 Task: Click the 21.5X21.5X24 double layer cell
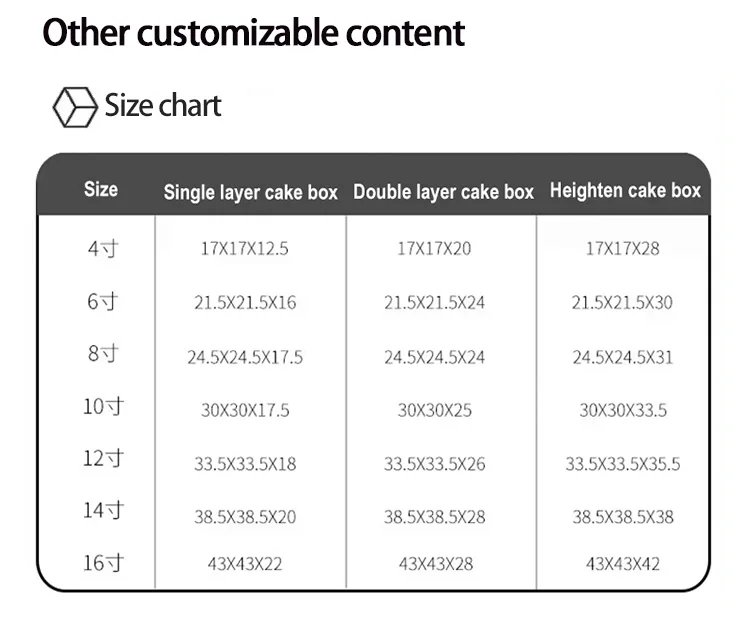pyautogui.click(x=434, y=302)
